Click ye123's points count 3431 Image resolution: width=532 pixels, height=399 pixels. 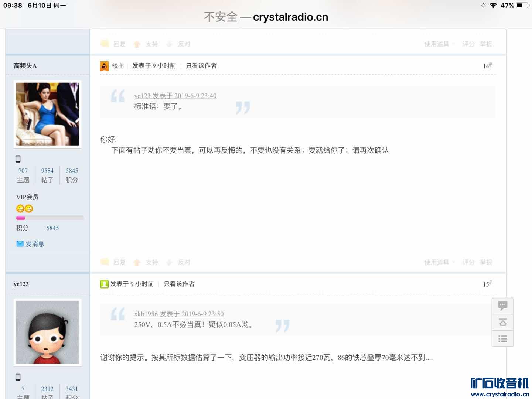[x=72, y=389]
